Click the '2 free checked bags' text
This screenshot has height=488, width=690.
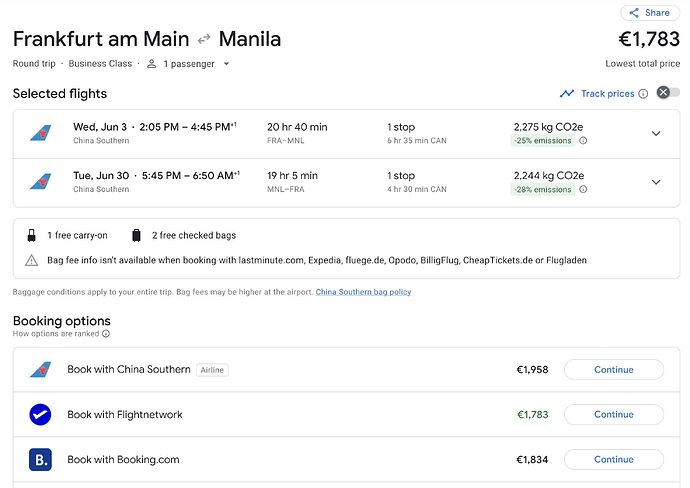194,235
